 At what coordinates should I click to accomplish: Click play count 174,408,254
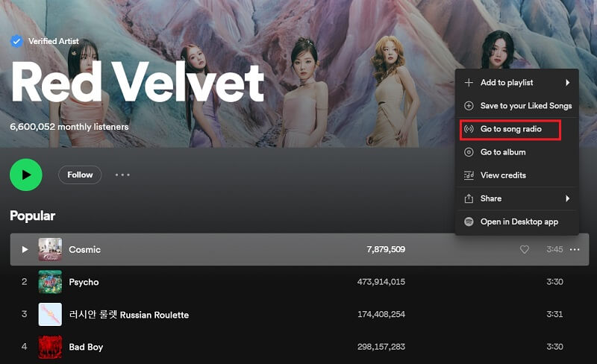381,314
